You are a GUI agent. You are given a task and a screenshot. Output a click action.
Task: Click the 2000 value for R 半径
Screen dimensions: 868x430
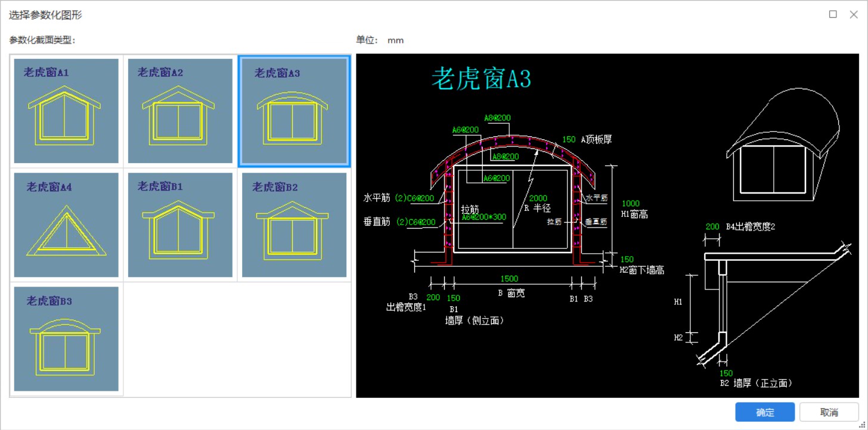click(538, 198)
